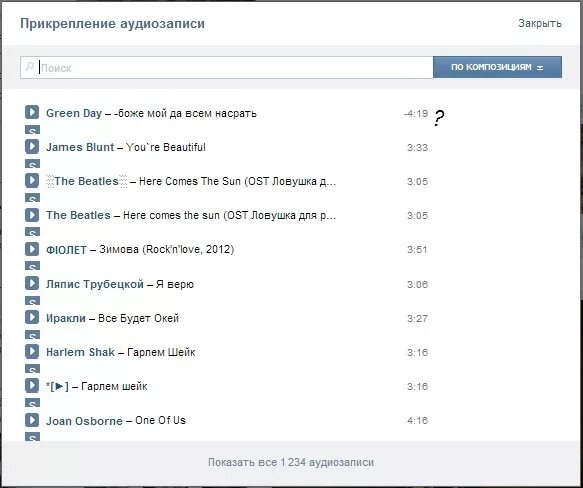The width and height of the screenshot is (583, 488).
Task: Play ФІОЛЕТ Зимова track
Action: tap(32, 249)
